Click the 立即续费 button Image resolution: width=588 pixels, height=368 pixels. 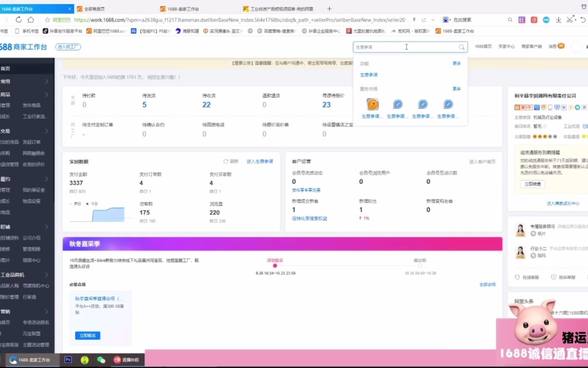[x=533, y=184]
